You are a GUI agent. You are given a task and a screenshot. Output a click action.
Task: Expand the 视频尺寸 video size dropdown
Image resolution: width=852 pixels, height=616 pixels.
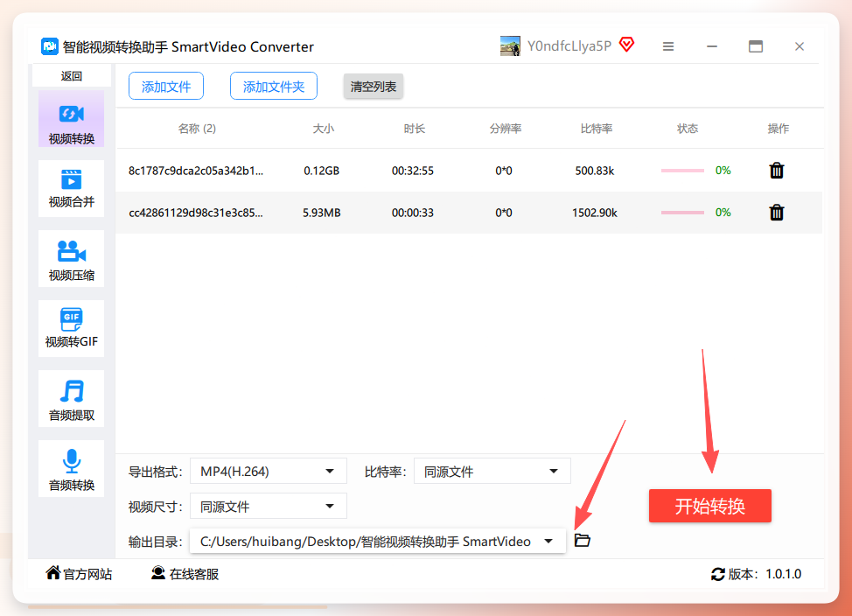pos(269,506)
